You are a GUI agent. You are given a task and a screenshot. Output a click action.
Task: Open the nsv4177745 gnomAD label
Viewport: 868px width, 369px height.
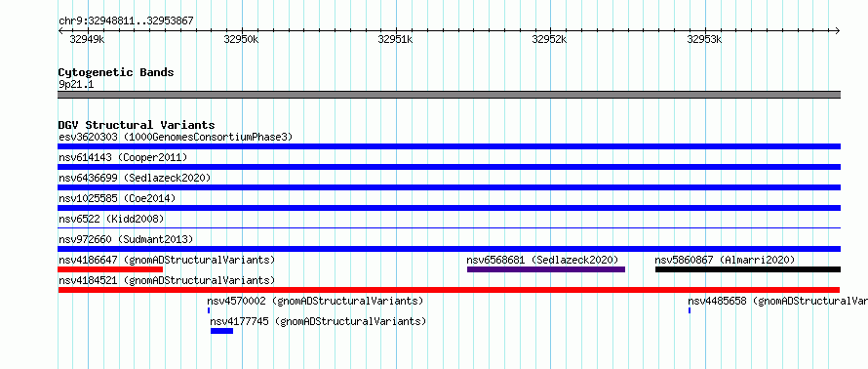[318, 322]
